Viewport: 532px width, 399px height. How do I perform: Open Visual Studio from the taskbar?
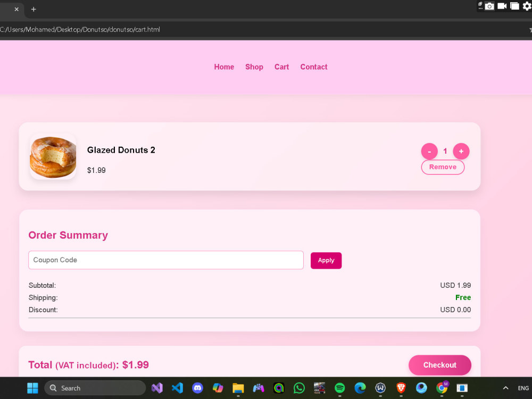point(157,388)
